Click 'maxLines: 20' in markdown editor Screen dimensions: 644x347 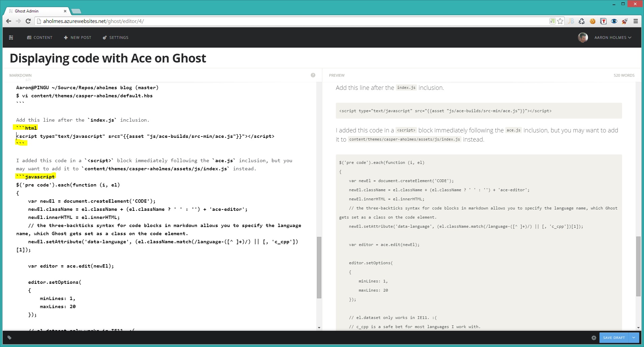coord(58,306)
